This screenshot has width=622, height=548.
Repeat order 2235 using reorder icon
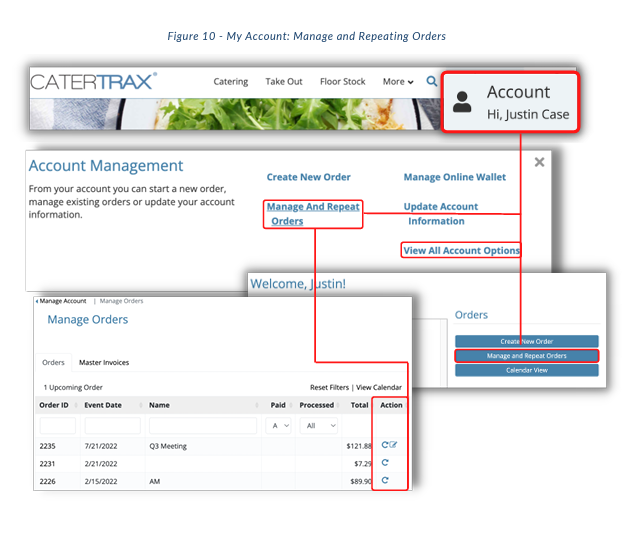pyautogui.click(x=384, y=445)
